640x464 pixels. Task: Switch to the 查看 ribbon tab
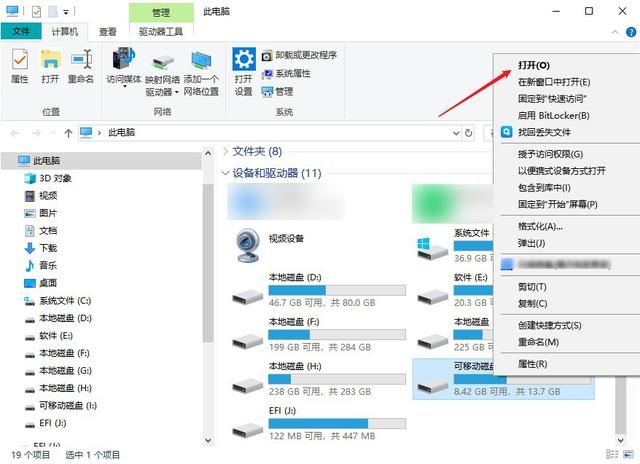tap(108, 31)
